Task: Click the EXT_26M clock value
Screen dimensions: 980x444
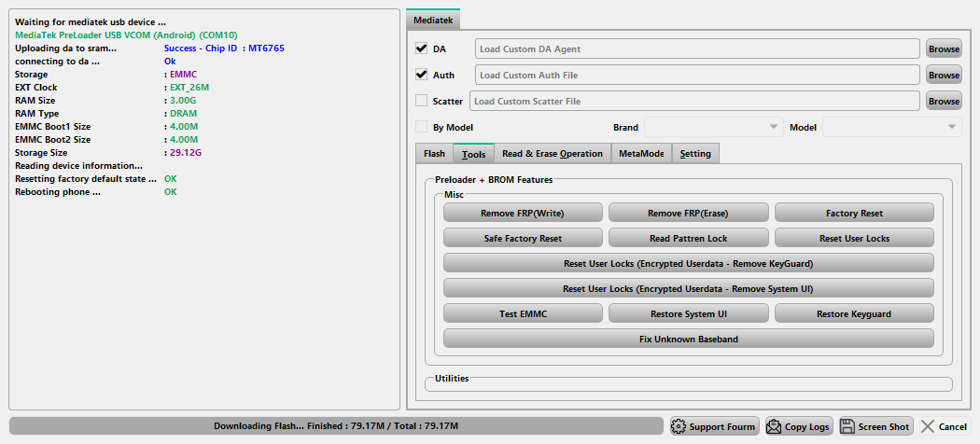Action: 189,88
